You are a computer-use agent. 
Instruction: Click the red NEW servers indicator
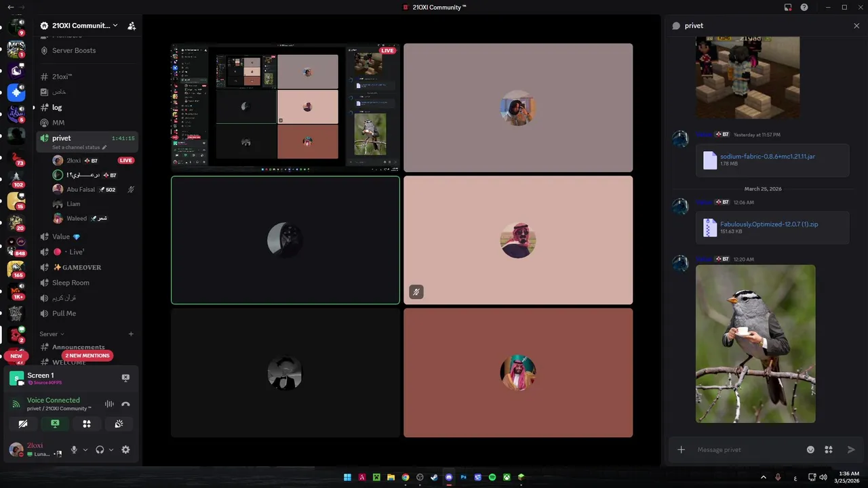point(16,356)
